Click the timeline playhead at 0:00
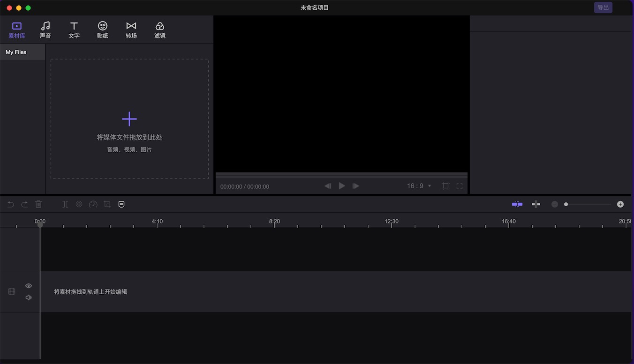 coord(40,224)
